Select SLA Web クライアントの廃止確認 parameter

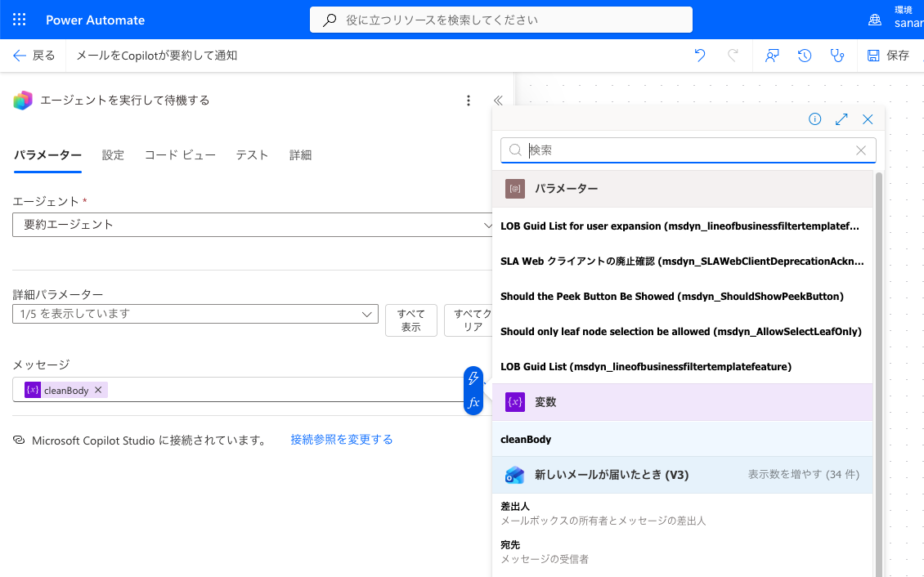683,261
